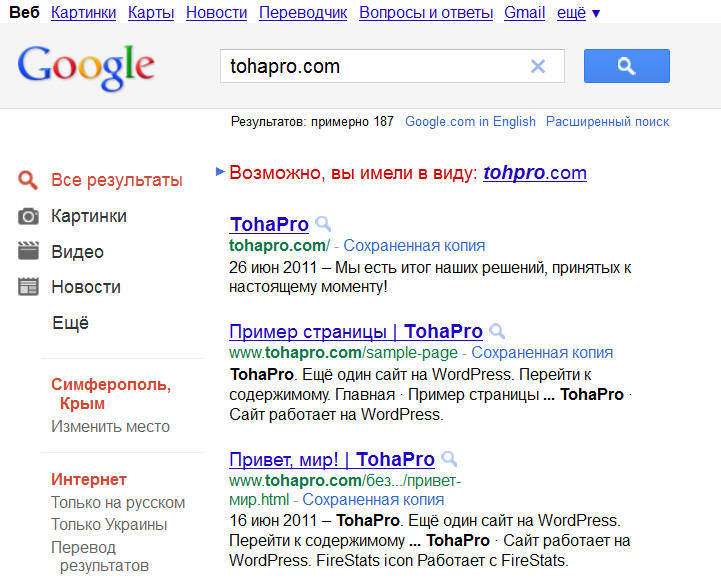
Task: Open Сохраненная копия for tohapro.com/ result
Action: 414,246
